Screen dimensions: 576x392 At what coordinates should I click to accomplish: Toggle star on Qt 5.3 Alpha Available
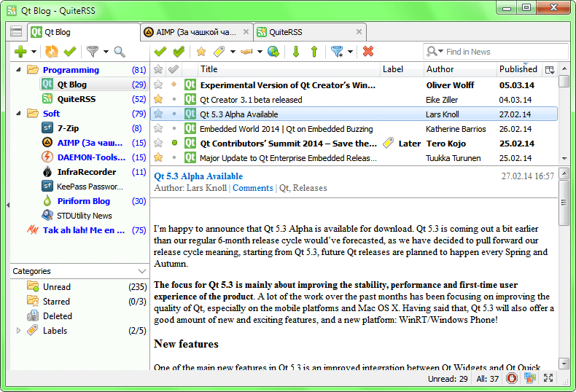tap(158, 114)
